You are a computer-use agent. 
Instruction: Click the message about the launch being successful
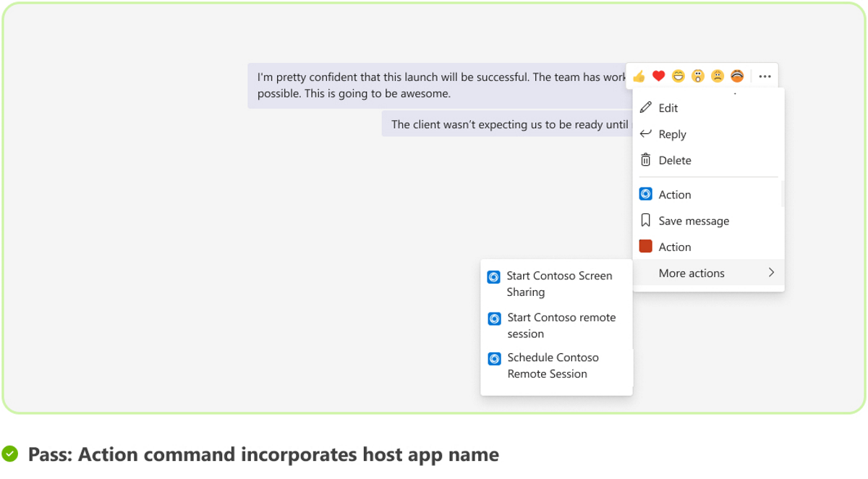click(x=434, y=85)
